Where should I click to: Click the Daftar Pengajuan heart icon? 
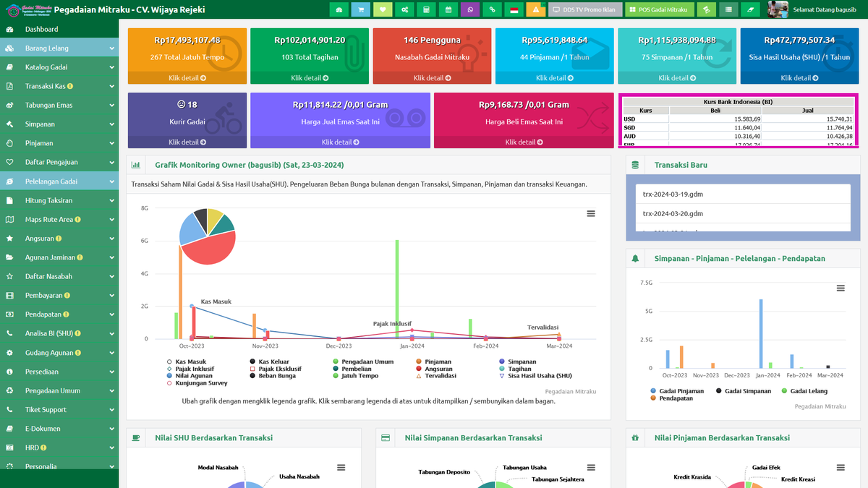pyautogui.click(x=9, y=162)
